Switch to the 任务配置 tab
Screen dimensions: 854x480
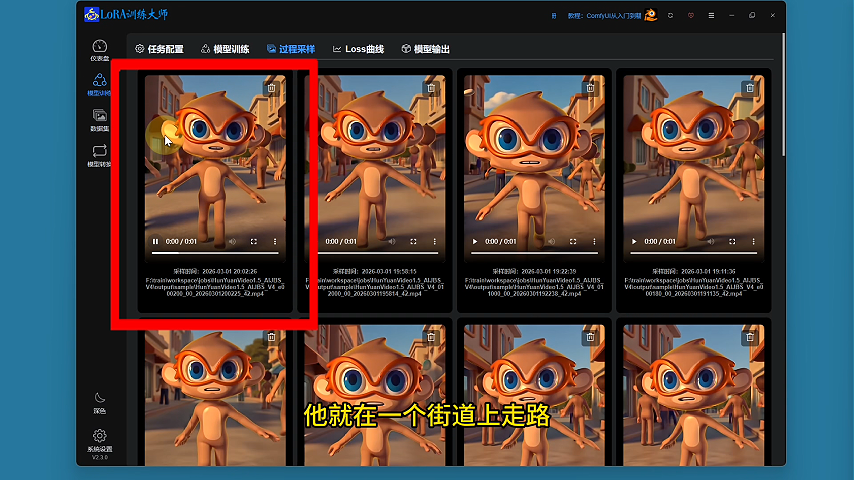point(160,49)
